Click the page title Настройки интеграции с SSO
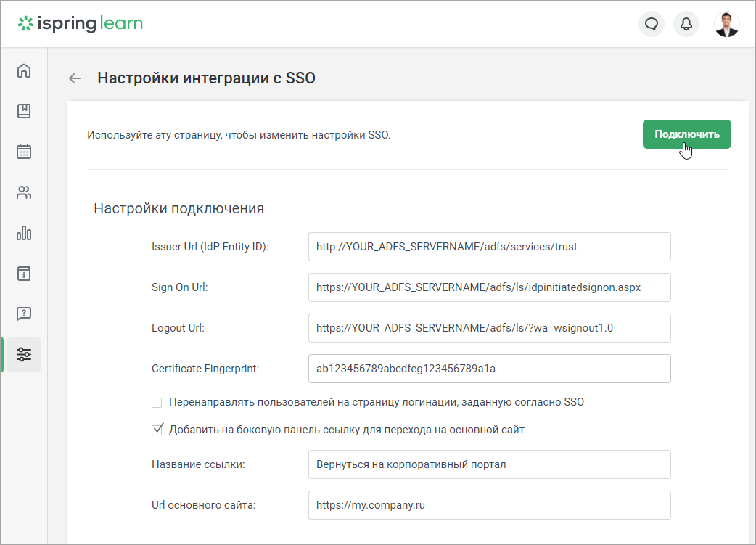The height and width of the screenshot is (545, 756). point(206,78)
